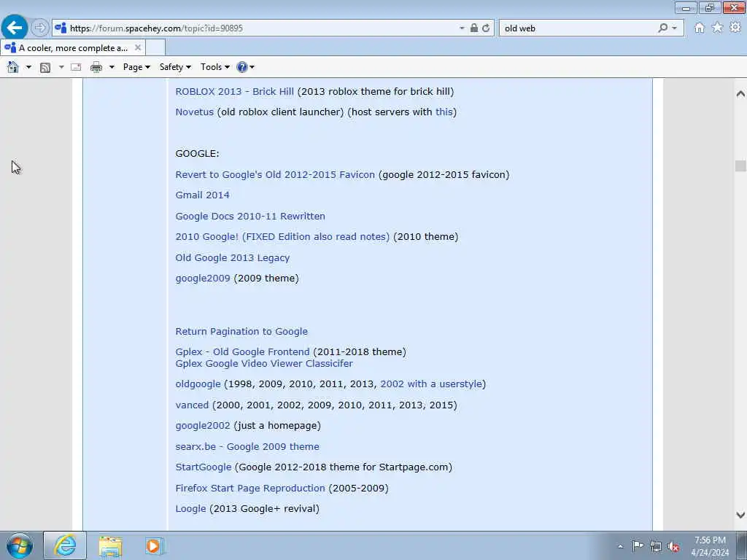Open search provider dropdown arrow
The width and height of the screenshot is (747, 560).
(x=674, y=28)
